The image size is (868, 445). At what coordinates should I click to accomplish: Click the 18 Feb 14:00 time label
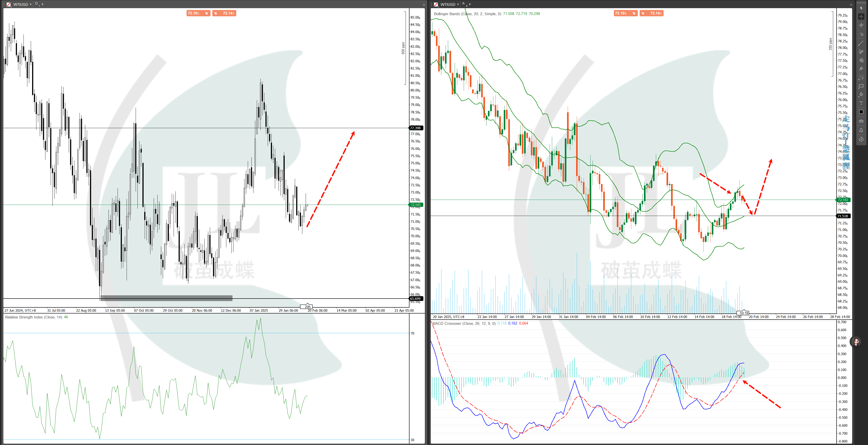pyautogui.click(x=731, y=317)
